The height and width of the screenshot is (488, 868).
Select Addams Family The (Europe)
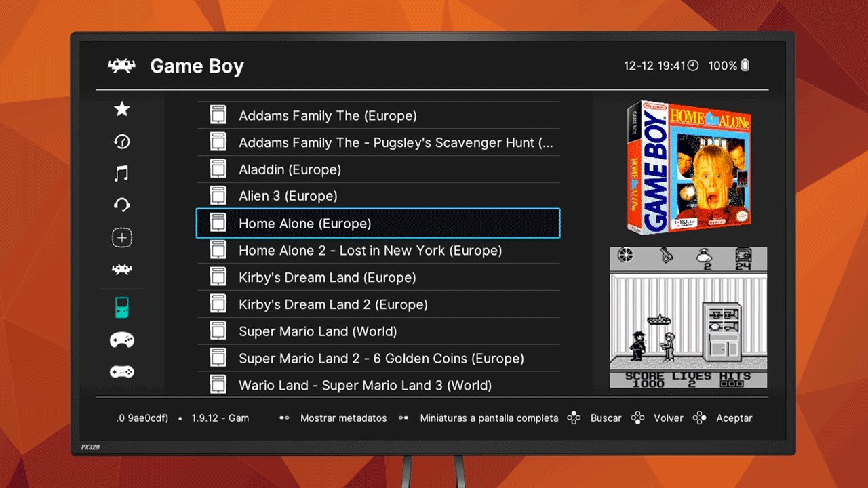click(x=378, y=115)
